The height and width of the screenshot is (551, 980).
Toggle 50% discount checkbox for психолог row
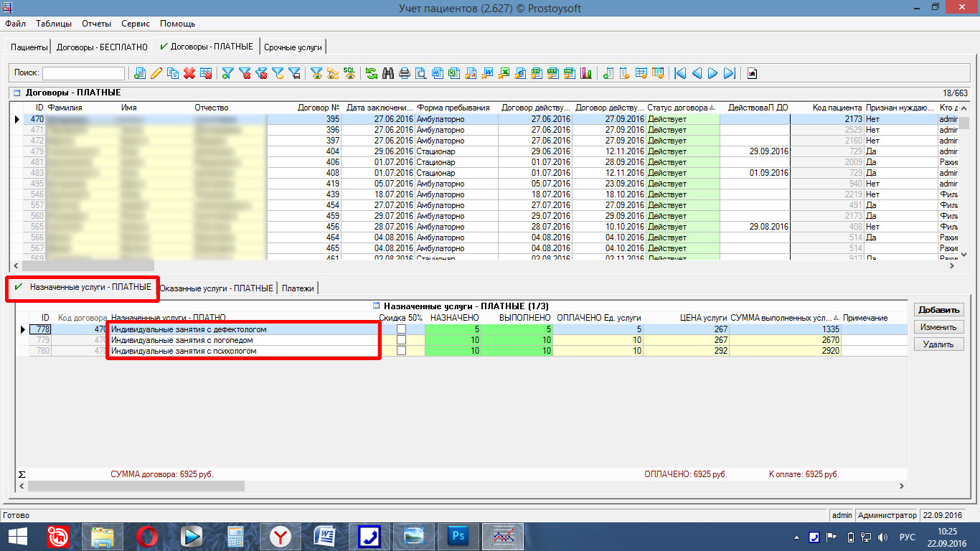click(x=401, y=351)
